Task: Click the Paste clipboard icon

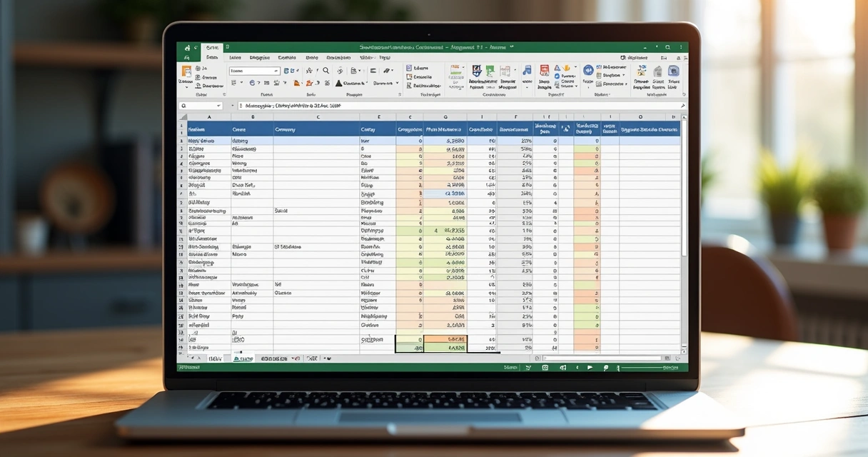Action: [187, 70]
